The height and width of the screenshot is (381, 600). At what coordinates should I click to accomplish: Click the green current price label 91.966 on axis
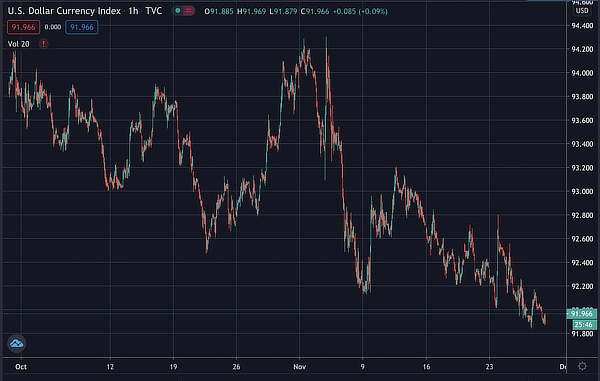click(x=582, y=314)
